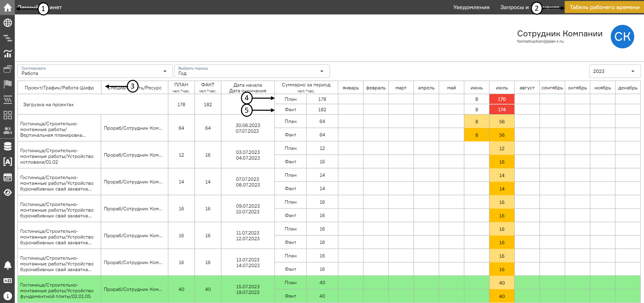Click the январь month header
This screenshot has height=303, width=644.
351,88
